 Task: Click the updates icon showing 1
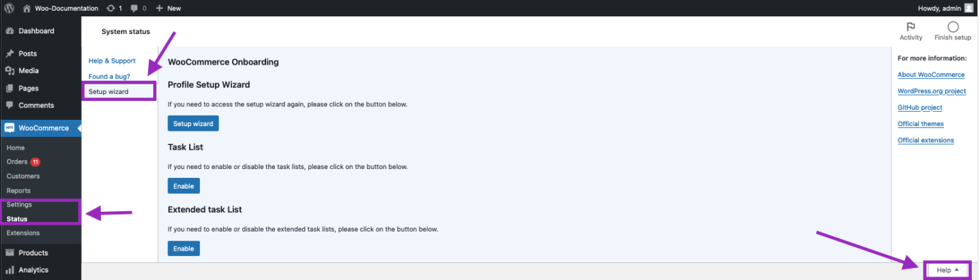coord(111,8)
